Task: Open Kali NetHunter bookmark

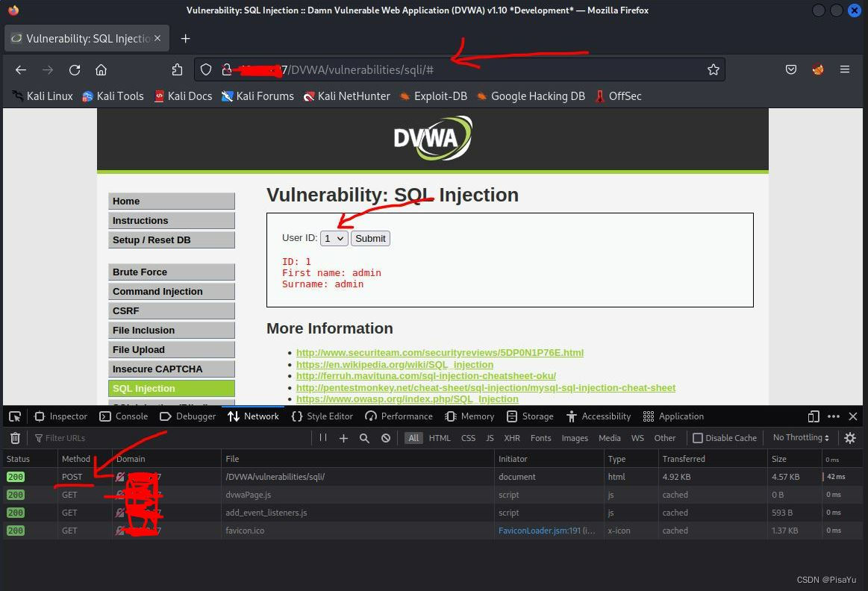Action: tap(347, 96)
